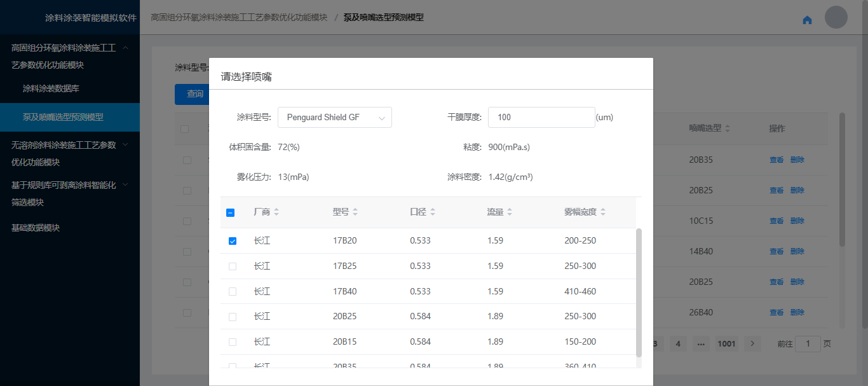Sort background table by 喷嘴选型 column
Image resolution: width=868 pixels, height=386 pixels.
727,128
